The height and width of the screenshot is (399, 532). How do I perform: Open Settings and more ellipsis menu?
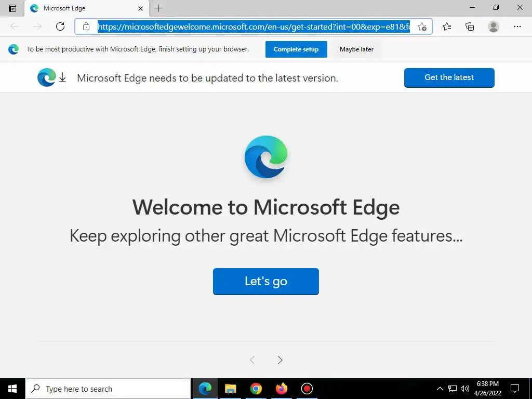click(517, 26)
